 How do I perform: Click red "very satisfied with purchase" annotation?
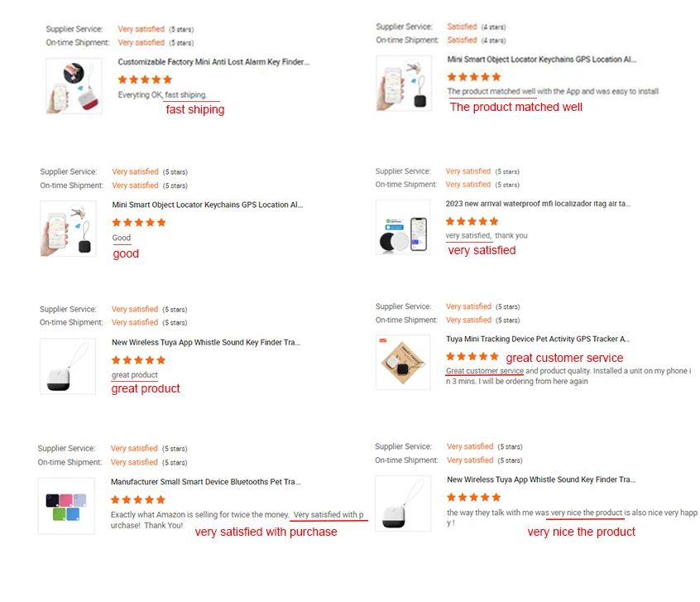click(266, 532)
